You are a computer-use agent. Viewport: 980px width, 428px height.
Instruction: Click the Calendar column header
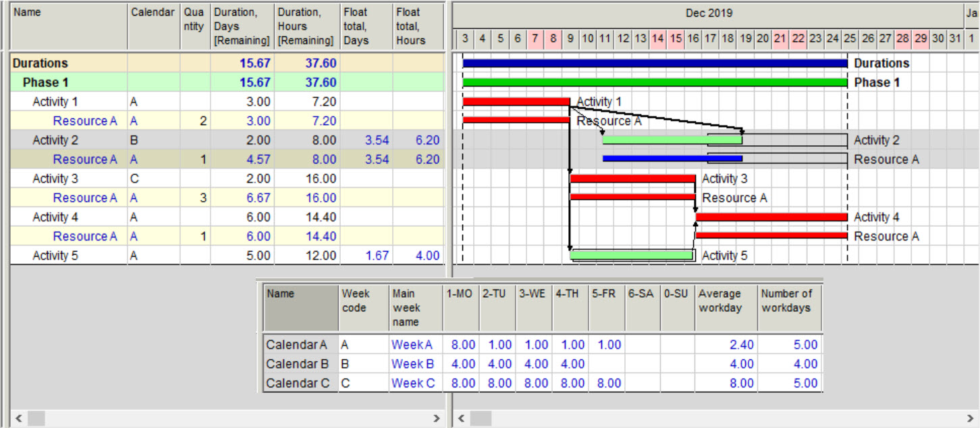click(154, 26)
